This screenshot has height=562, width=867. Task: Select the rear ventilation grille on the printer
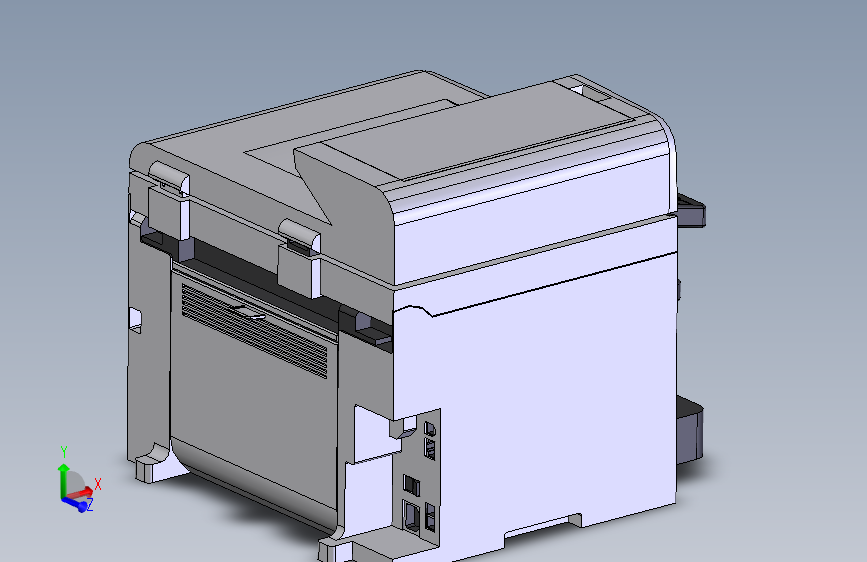point(254,331)
